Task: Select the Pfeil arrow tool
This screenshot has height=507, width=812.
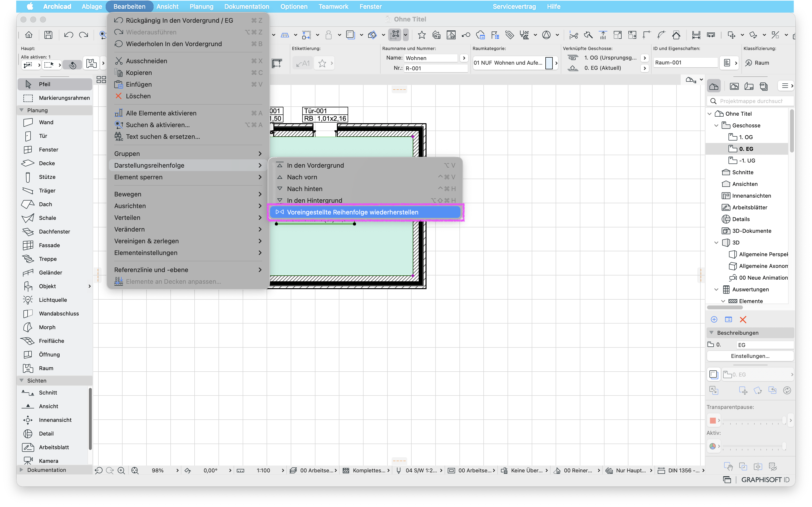Action: 55,84
